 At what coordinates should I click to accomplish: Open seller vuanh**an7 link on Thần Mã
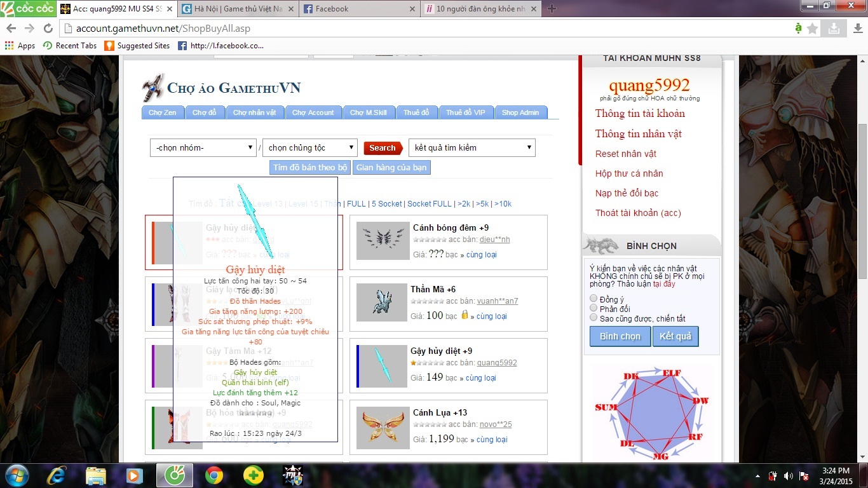(498, 301)
